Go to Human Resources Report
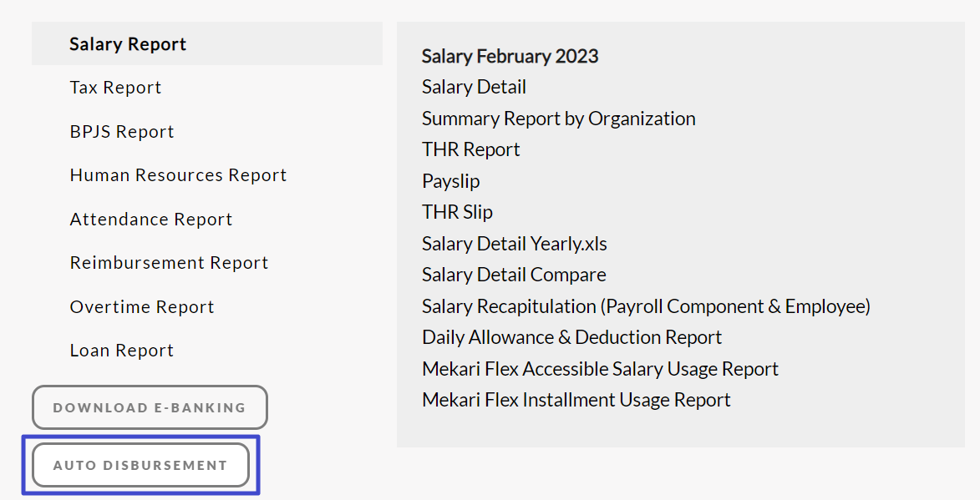Viewport: 980px width, 500px height. 178,175
